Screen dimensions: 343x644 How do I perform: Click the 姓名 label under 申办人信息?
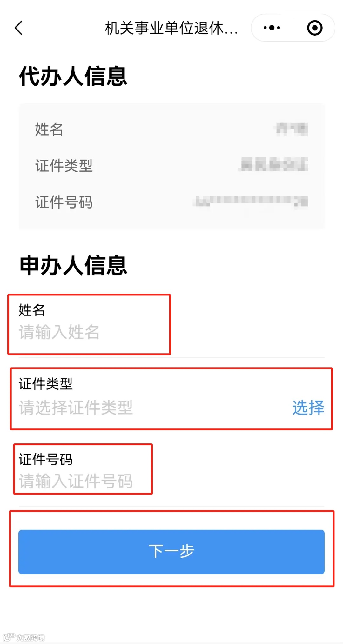pos(32,310)
